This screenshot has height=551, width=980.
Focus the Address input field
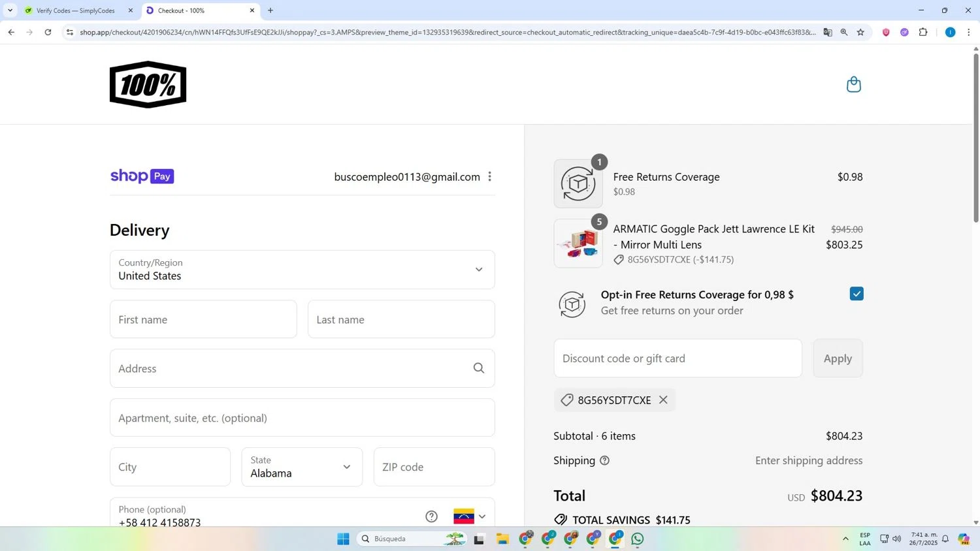tap(302, 368)
